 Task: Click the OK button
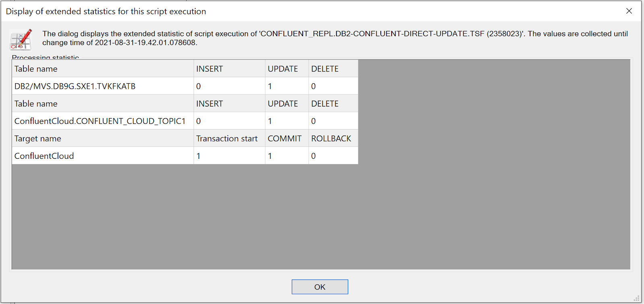point(320,287)
